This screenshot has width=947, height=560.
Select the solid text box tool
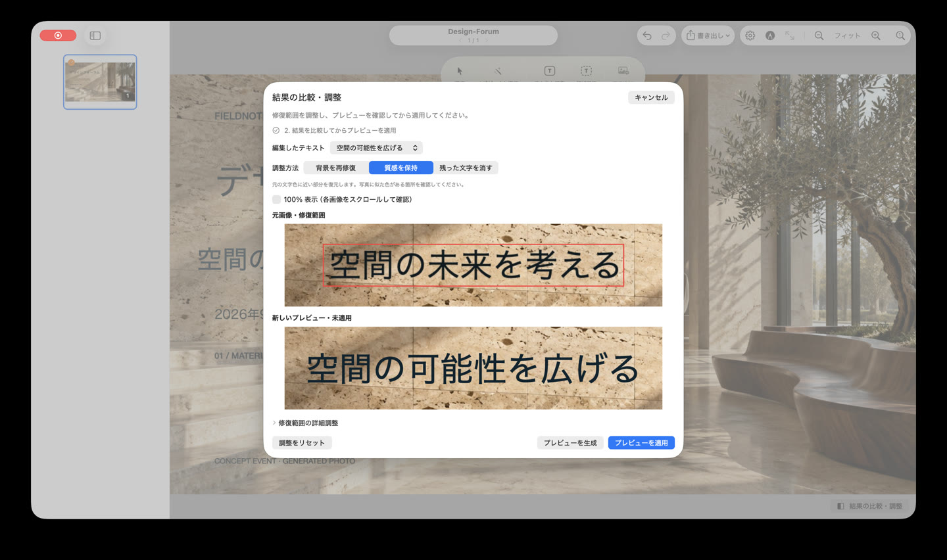(550, 71)
